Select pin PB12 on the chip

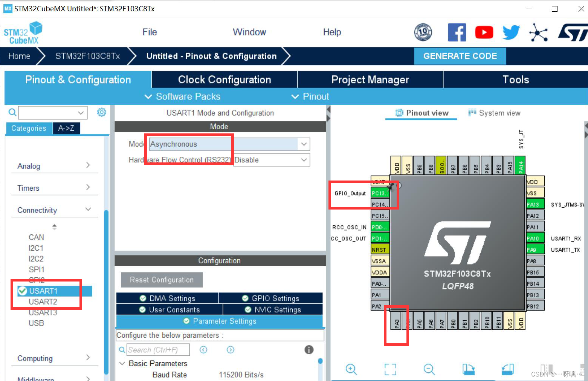coord(535,306)
